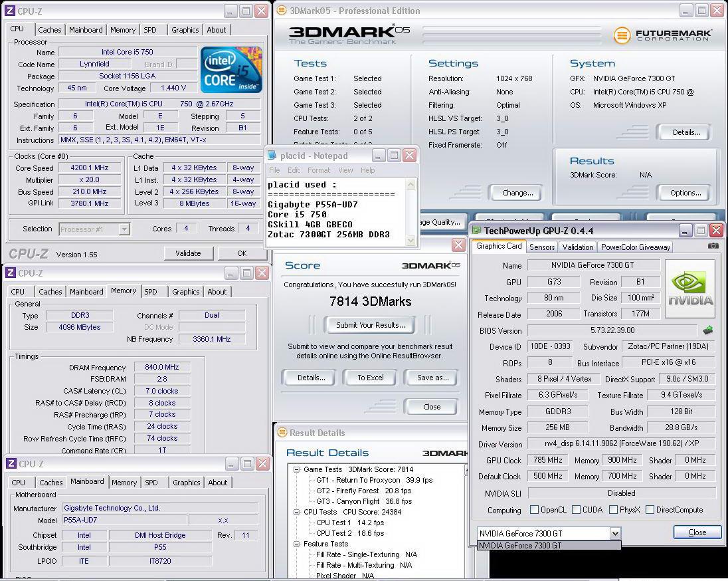Select NVIDIA GeForce 7300 GT in dropdown list
This screenshot has width=728, height=581.
[x=549, y=545]
